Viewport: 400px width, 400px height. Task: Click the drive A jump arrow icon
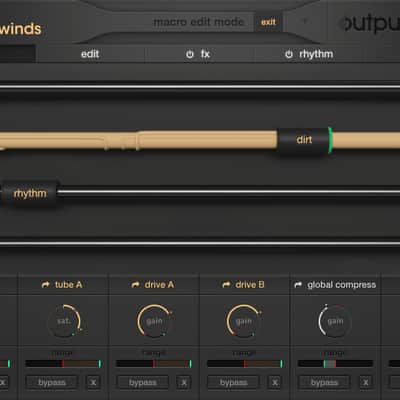[x=135, y=285]
